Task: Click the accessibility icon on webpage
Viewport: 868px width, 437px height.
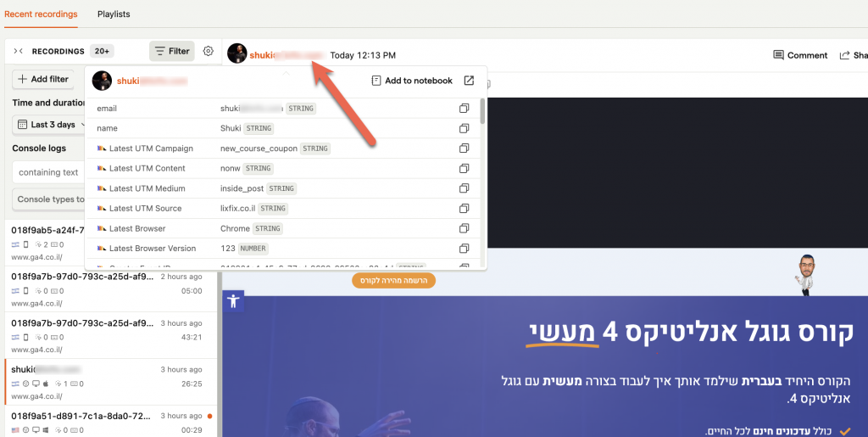Action: point(233,301)
